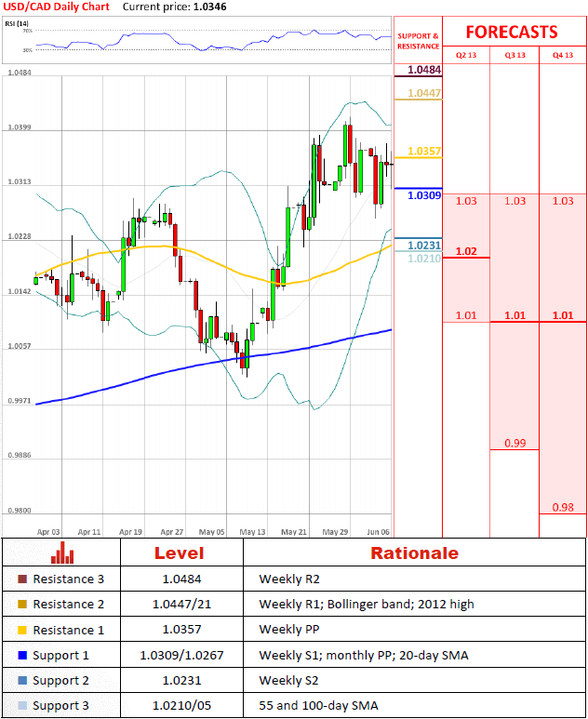Screen dimensions: 588x719
Task: Click the FORECASTS heading
Action: 512,33
